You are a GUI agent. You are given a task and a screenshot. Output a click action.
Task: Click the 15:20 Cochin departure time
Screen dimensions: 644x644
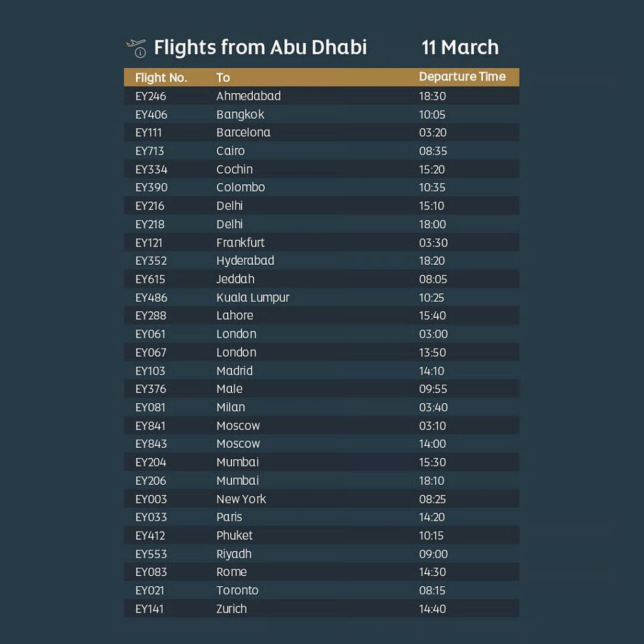pyautogui.click(x=432, y=169)
